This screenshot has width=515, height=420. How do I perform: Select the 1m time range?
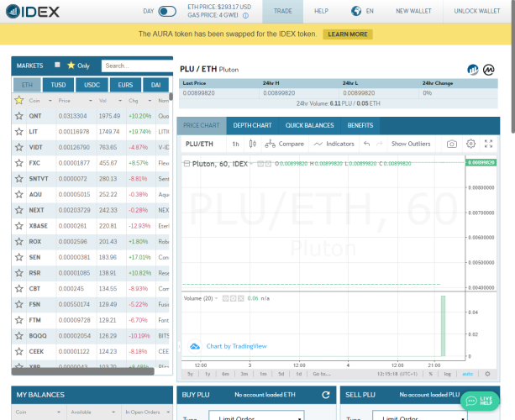click(263, 374)
